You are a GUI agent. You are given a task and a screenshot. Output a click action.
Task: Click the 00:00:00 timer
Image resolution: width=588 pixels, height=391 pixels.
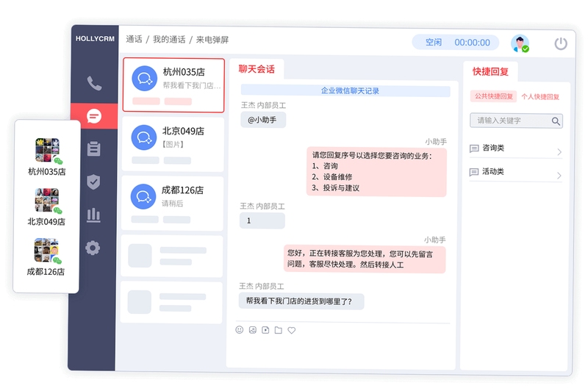[x=472, y=43]
